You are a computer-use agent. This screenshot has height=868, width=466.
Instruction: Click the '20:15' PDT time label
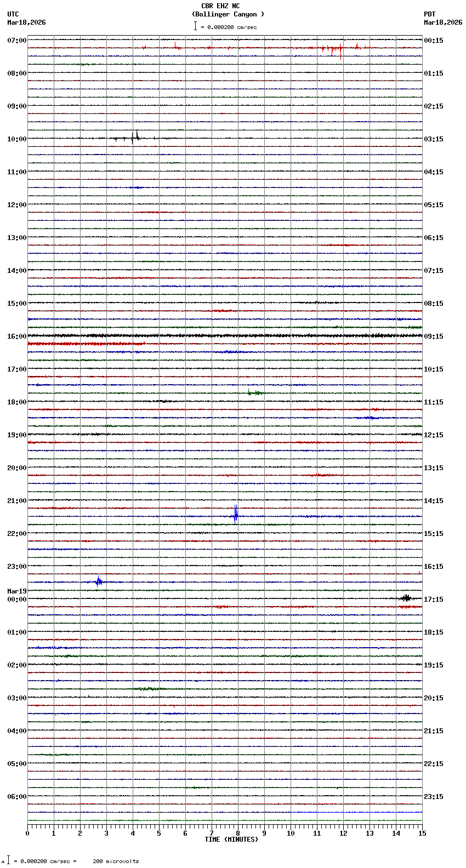[434, 698]
